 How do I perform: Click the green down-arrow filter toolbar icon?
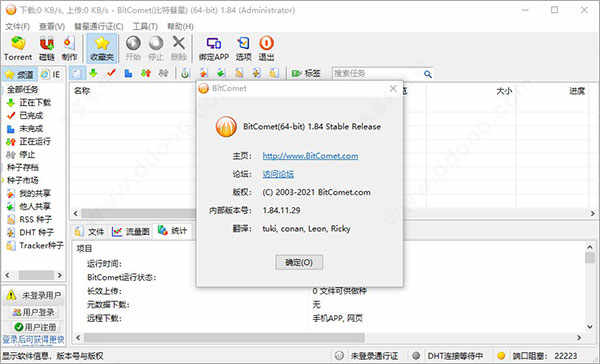[93, 73]
